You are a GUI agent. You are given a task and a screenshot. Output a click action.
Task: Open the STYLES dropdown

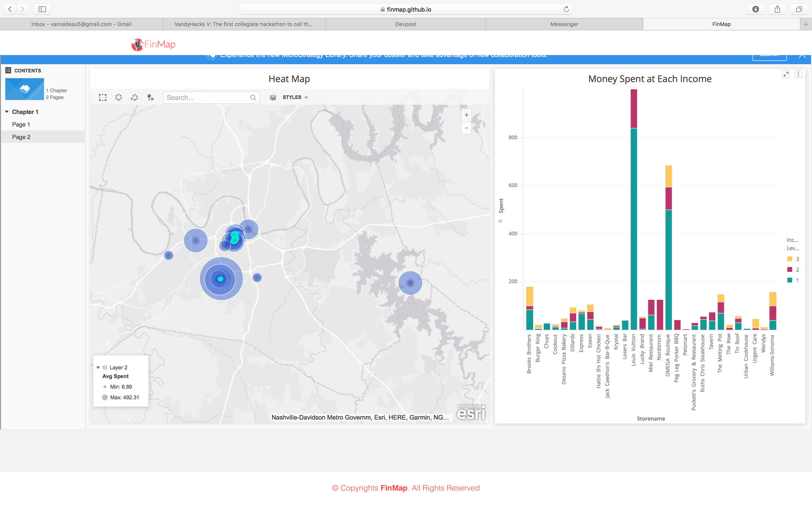click(x=295, y=97)
